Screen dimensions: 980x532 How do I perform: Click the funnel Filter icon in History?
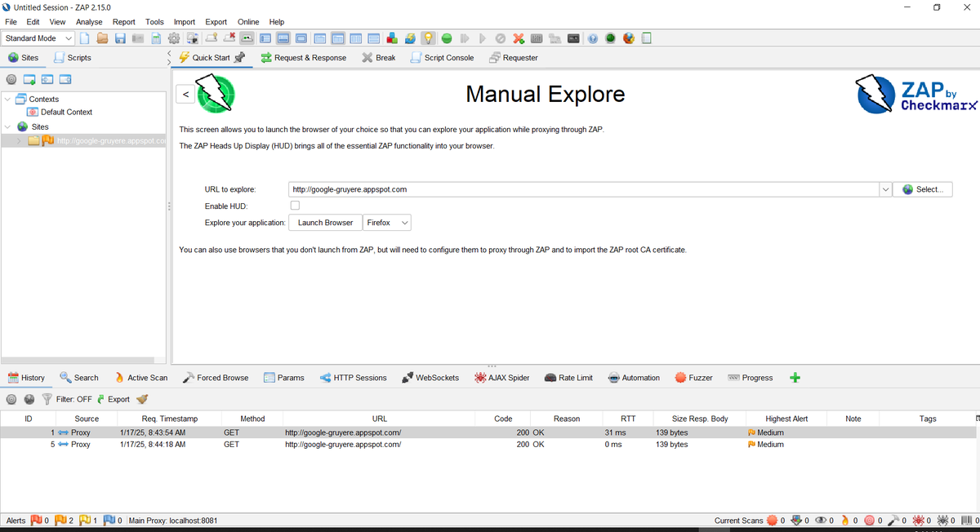point(47,399)
